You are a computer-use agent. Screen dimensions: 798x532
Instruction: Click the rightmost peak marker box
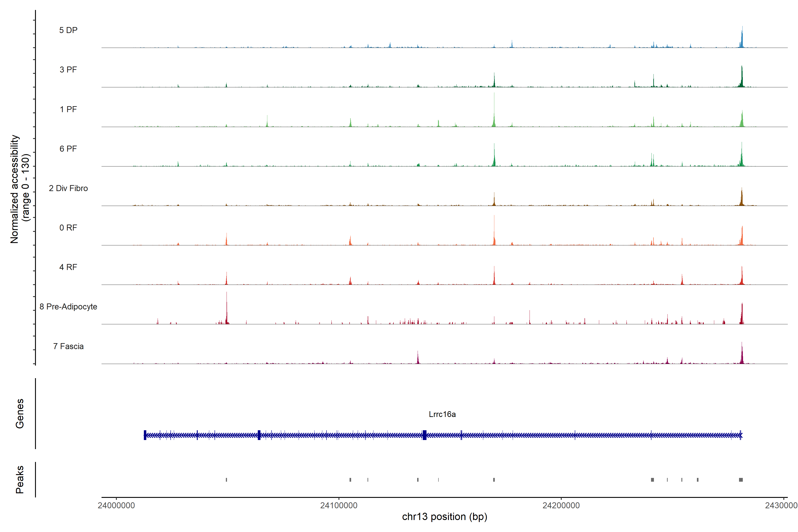[741, 480]
